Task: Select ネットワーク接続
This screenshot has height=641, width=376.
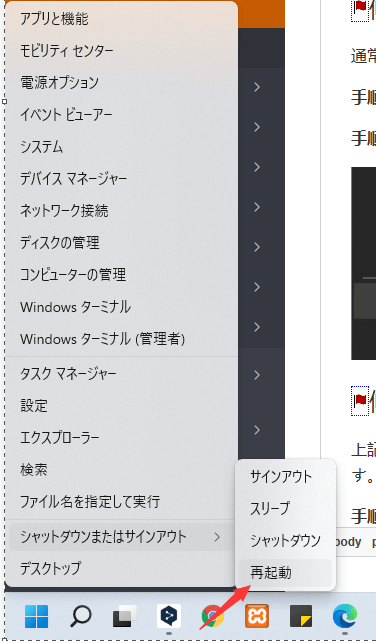Action: click(x=121, y=211)
